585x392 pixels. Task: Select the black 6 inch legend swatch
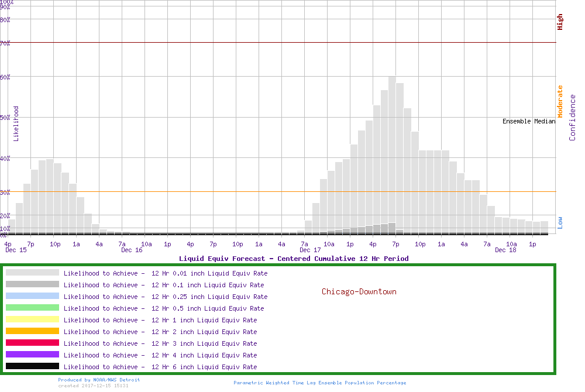[32, 366]
